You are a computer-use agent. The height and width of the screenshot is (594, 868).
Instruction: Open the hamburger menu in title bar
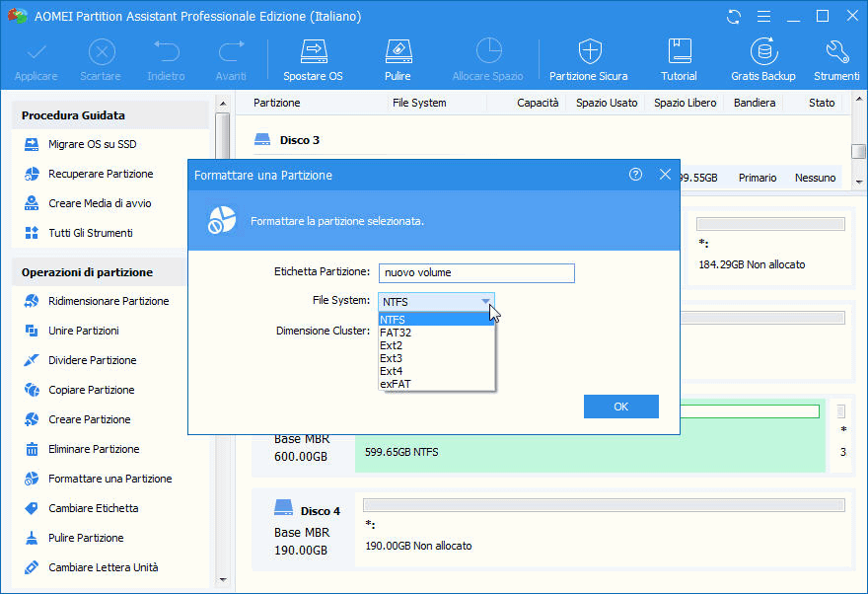[762, 16]
